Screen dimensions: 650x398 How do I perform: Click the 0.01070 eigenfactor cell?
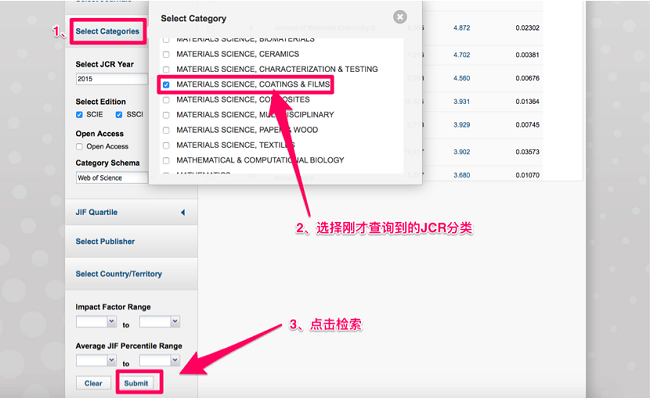tap(528, 175)
